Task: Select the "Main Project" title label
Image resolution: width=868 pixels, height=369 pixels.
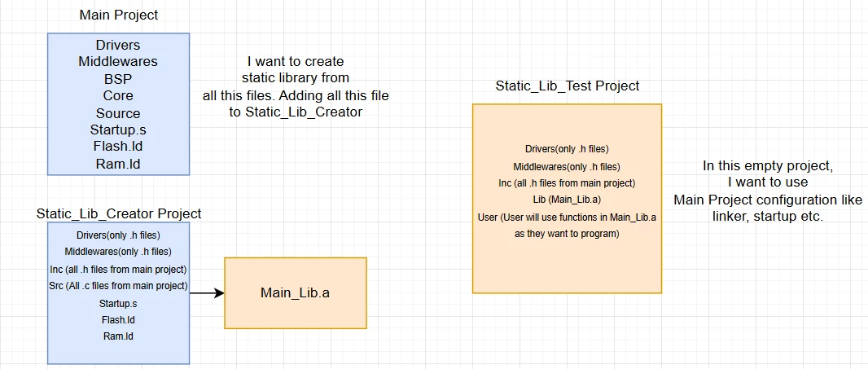Action: pyautogui.click(x=118, y=15)
